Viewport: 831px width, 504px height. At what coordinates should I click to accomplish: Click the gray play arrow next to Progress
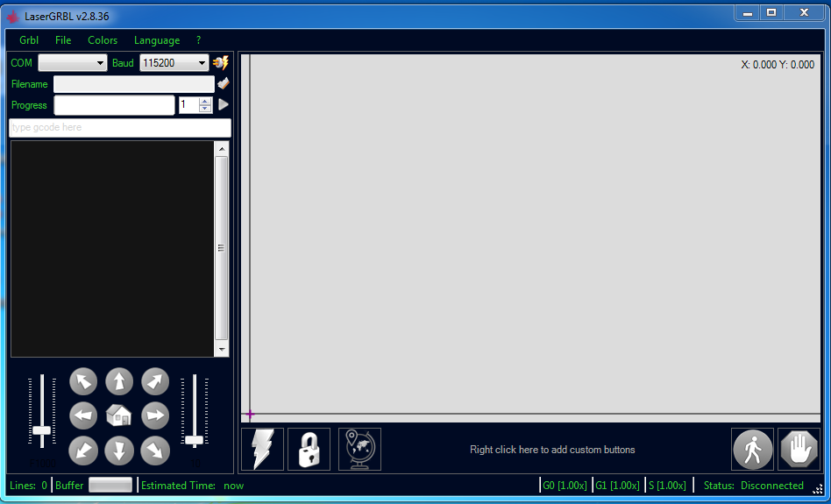tap(224, 105)
